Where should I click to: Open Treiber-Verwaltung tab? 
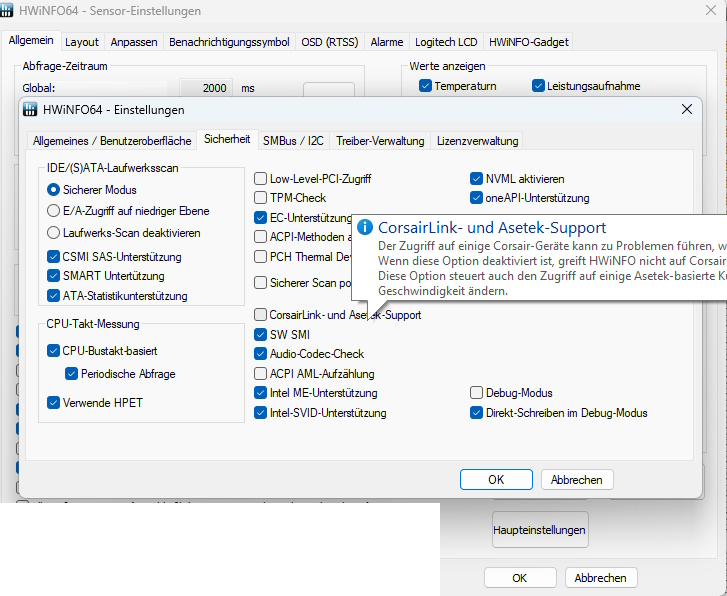380,141
